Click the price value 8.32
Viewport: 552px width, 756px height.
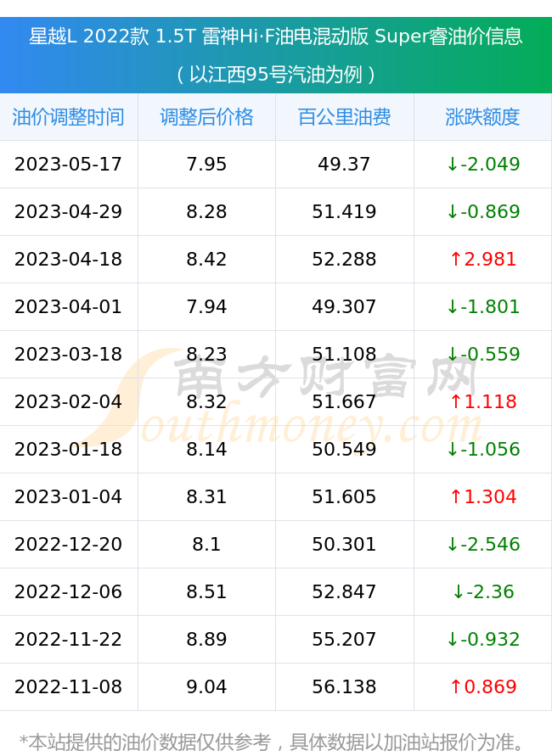pos(206,401)
